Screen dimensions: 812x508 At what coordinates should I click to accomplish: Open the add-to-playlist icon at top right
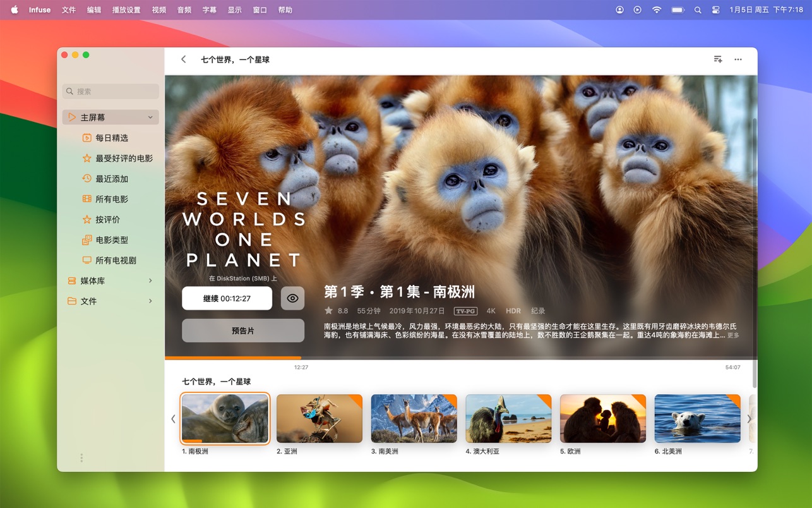(718, 59)
